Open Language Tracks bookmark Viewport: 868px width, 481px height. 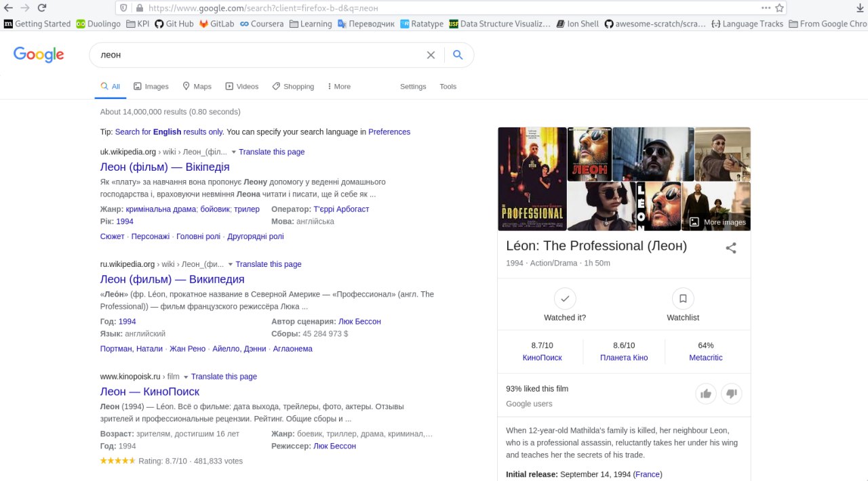747,24
